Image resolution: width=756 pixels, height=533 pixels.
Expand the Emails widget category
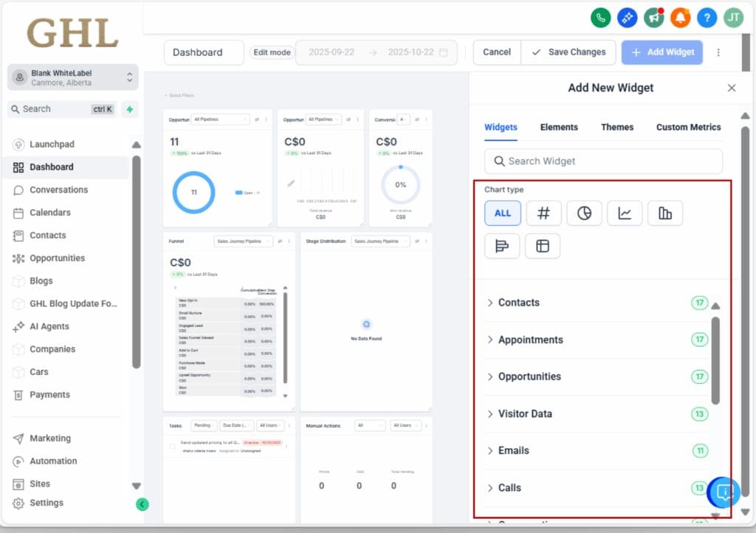514,450
